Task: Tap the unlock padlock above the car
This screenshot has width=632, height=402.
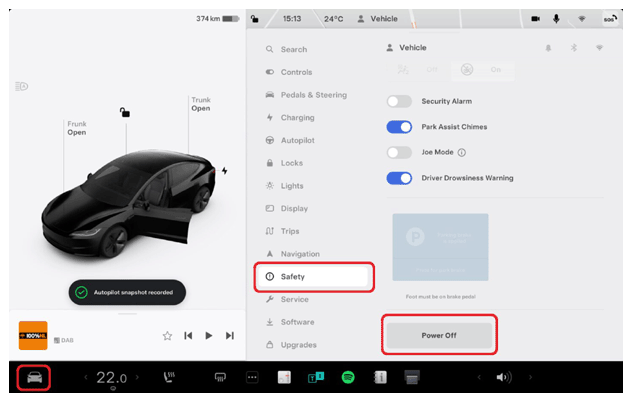Action: coord(125,112)
